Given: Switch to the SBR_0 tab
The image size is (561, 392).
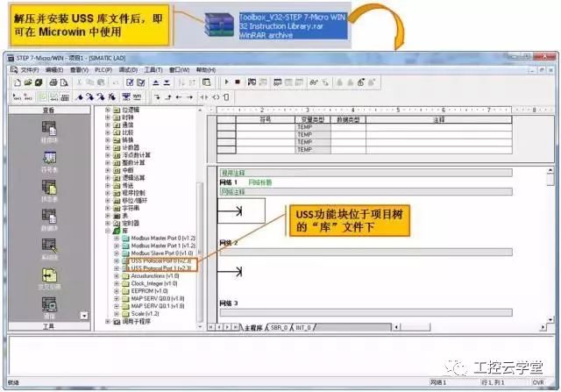Looking at the screenshot, I should coord(279,328).
